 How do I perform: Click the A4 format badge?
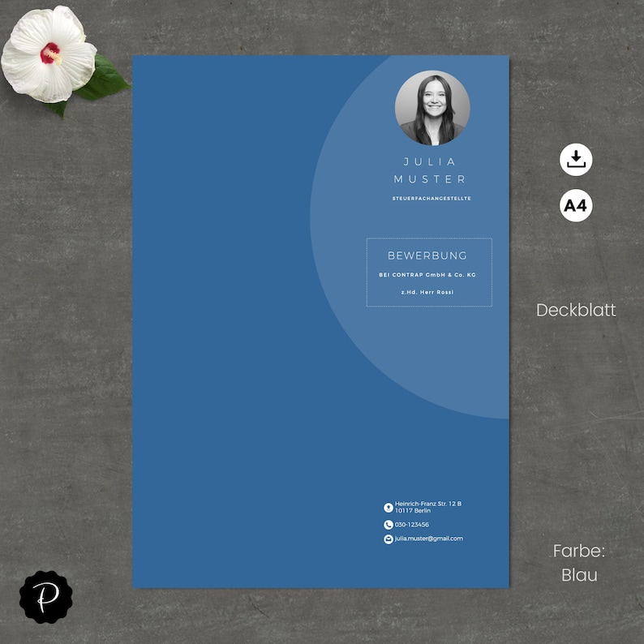[x=576, y=205]
